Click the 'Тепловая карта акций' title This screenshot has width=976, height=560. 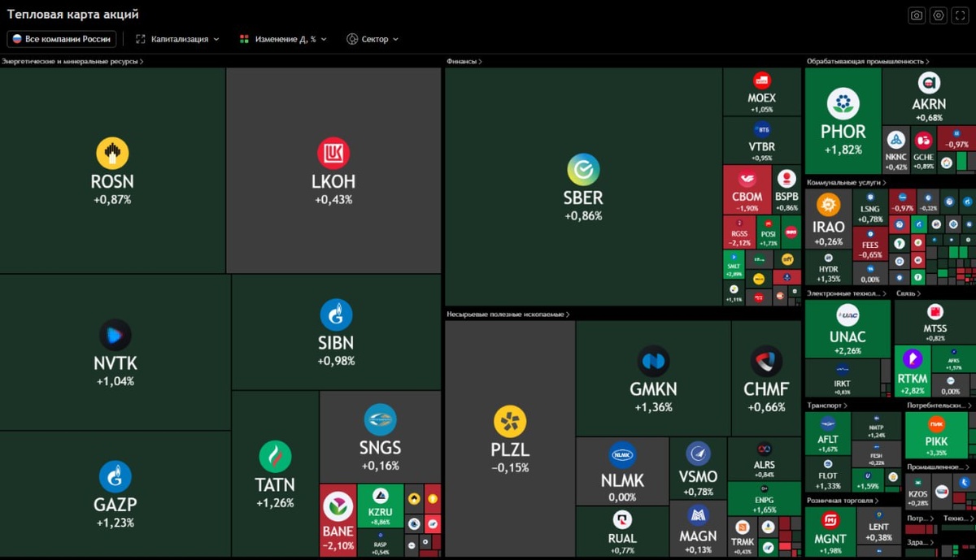(x=72, y=15)
